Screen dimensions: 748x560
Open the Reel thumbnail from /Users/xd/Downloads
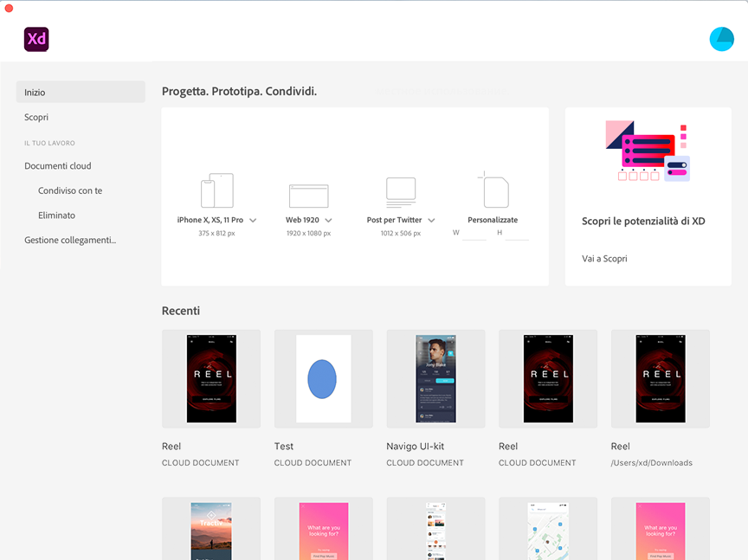pos(661,379)
